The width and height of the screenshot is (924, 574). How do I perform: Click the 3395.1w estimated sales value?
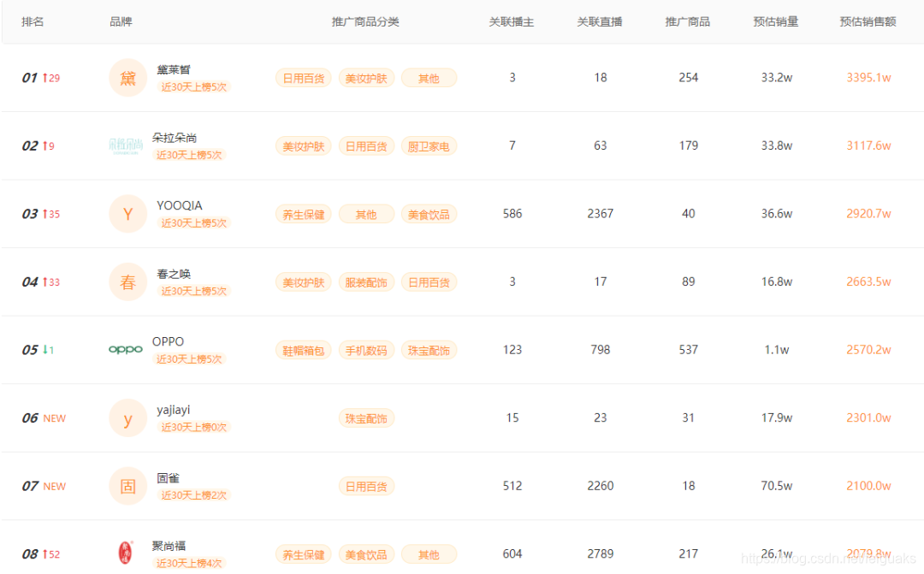coord(868,78)
